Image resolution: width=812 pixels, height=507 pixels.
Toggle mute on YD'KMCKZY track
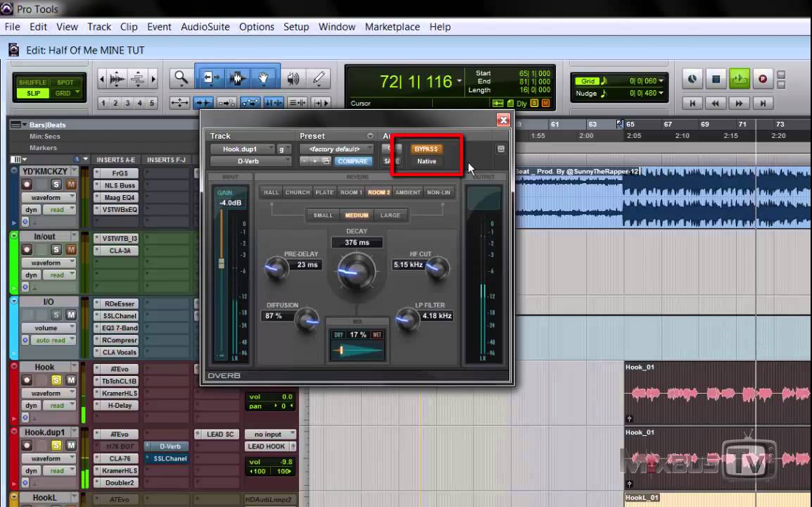[x=71, y=184]
